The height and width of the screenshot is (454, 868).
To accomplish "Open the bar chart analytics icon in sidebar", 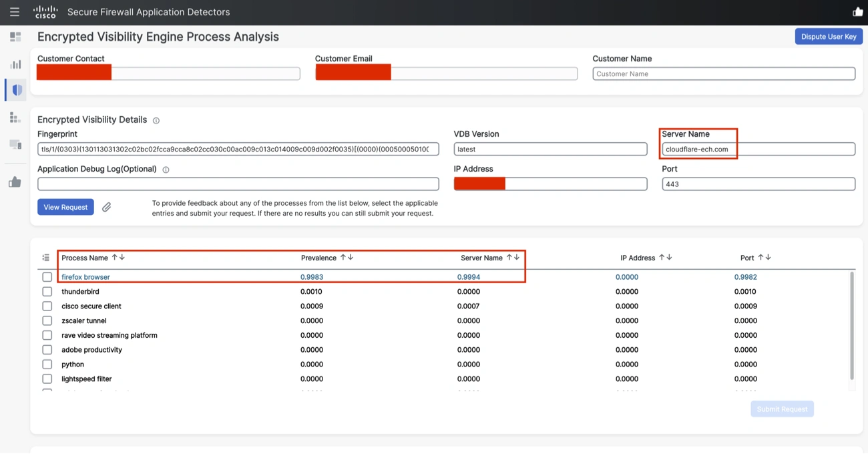I will tap(15, 63).
